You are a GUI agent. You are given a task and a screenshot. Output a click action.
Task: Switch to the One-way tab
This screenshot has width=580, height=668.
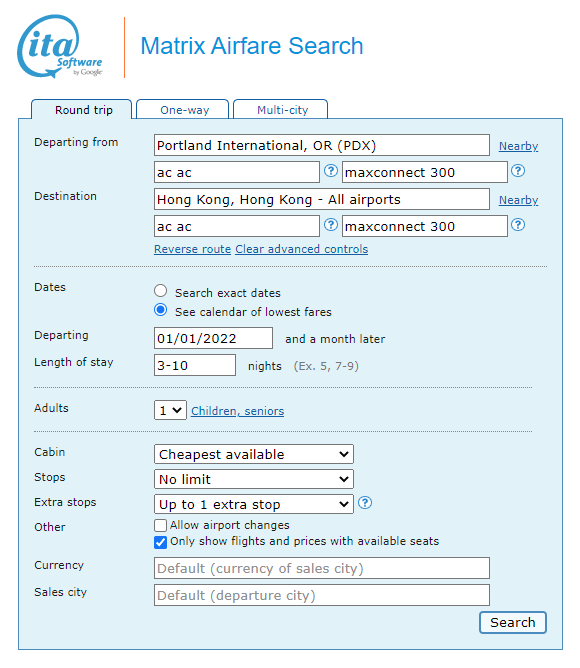(x=185, y=110)
